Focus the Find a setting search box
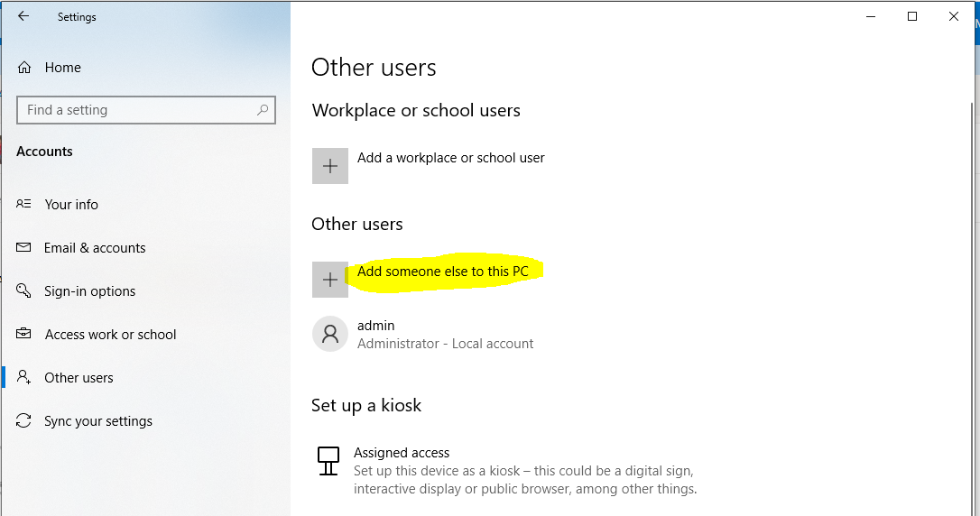980x516 pixels. pyautogui.click(x=146, y=110)
